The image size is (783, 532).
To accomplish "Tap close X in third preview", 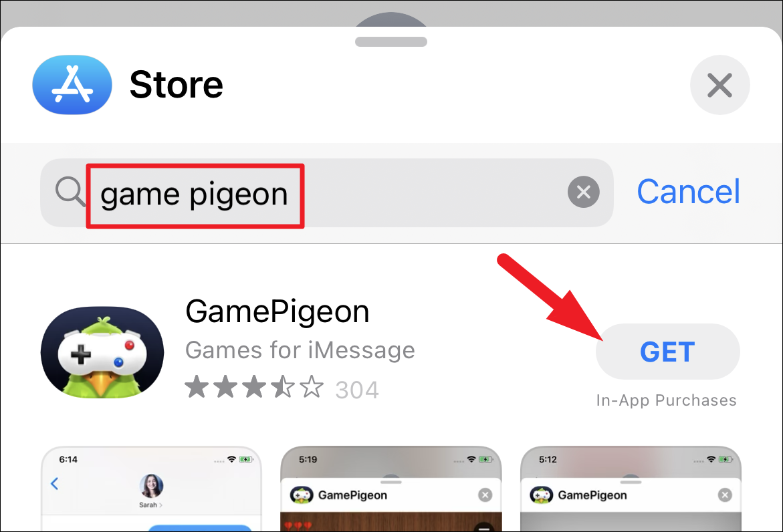I will click(725, 495).
